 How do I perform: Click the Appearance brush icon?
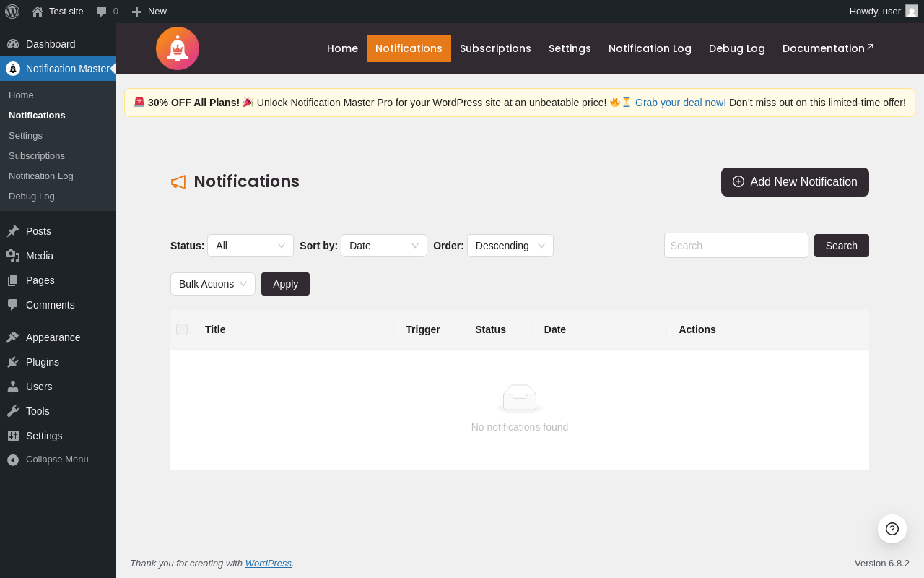[x=13, y=337]
